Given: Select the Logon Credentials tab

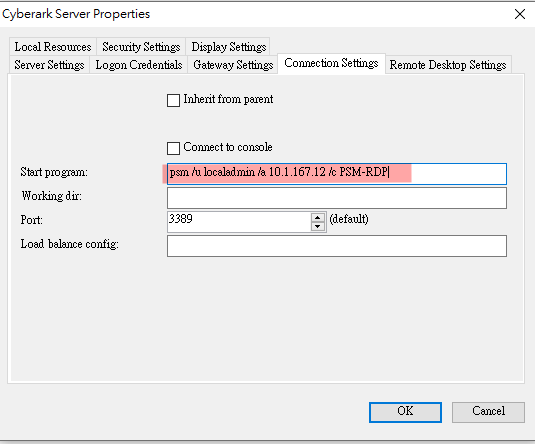Looking at the screenshot, I should point(139,65).
